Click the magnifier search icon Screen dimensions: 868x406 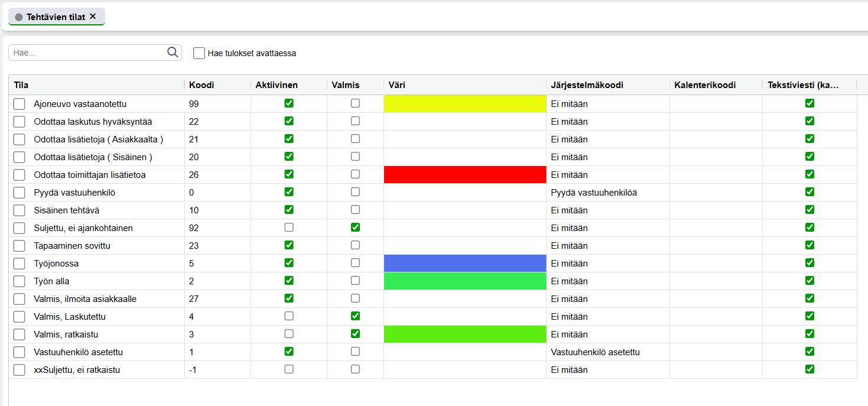[173, 53]
